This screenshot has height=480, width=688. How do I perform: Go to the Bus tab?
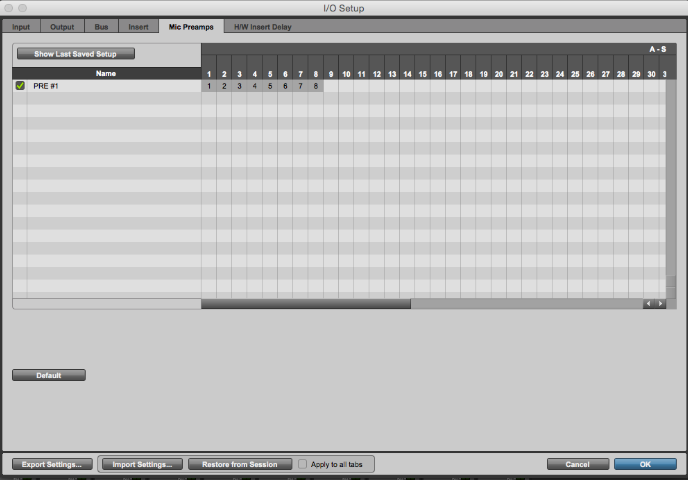click(x=102, y=26)
